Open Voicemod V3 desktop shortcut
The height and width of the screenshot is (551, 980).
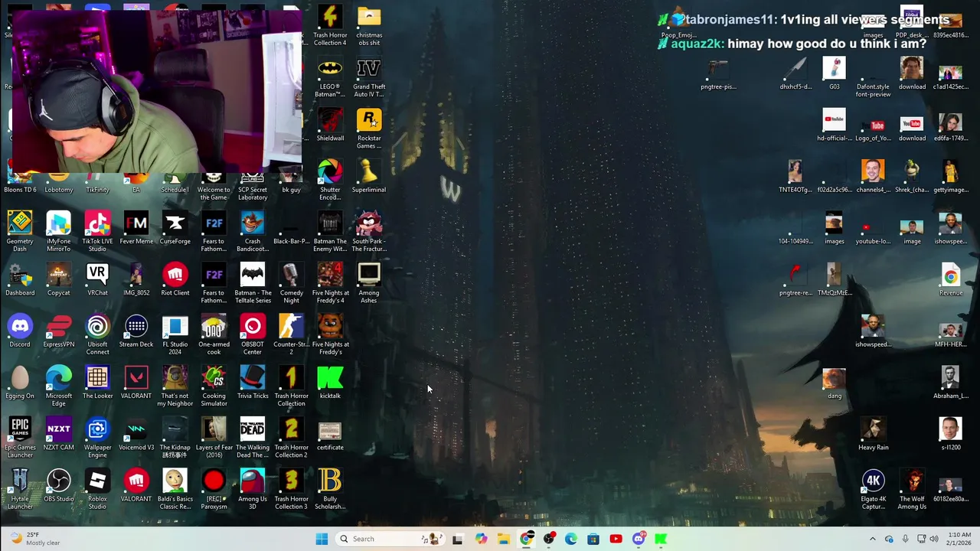136,434
